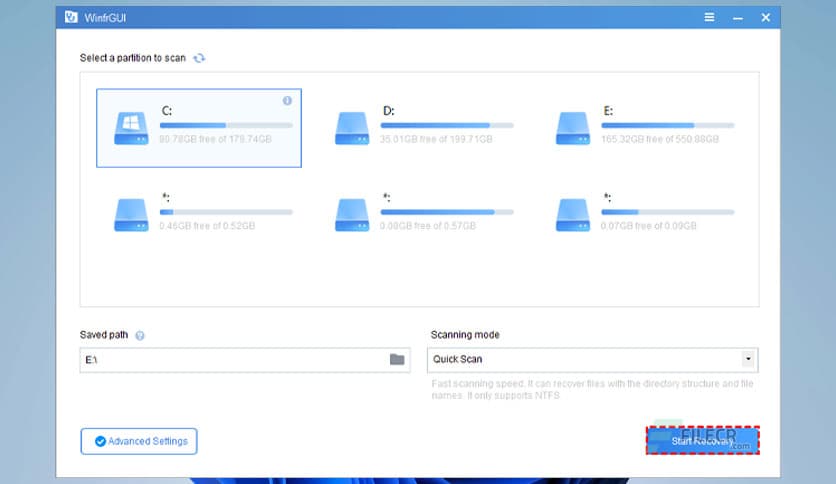Close the WinfrGUI window

click(x=766, y=18)
